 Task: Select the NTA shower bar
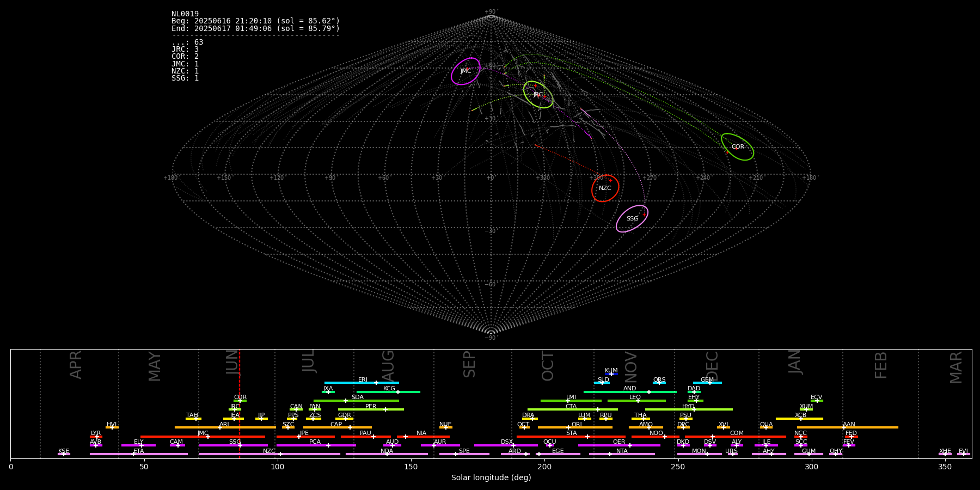pyautogui.click(x=622, y=454)
